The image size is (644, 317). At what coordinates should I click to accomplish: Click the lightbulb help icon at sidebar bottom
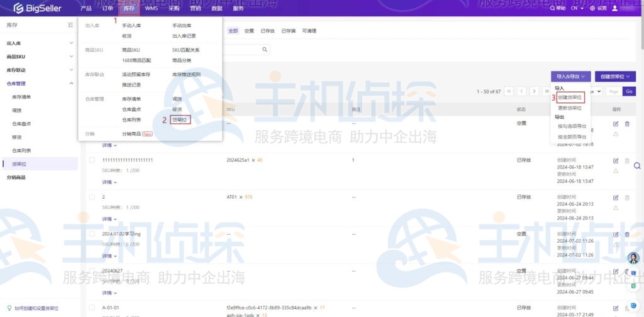9,308
